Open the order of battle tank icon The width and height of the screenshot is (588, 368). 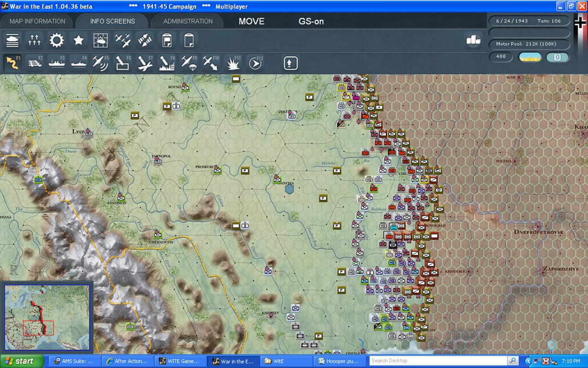coord(12,41)
